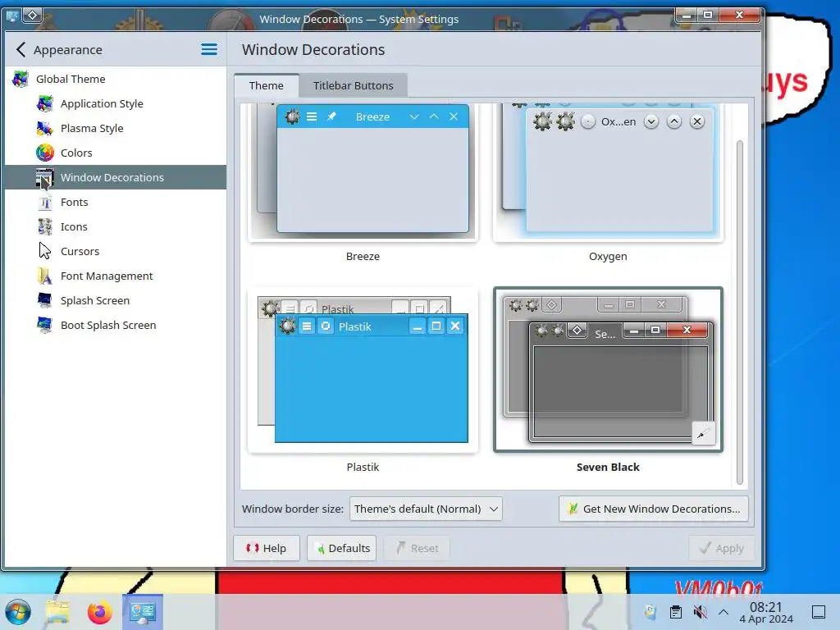This screenshot has width=840, height=630.
Task: Open Boot Splash Screen settings
Action: tap(115, 325)
